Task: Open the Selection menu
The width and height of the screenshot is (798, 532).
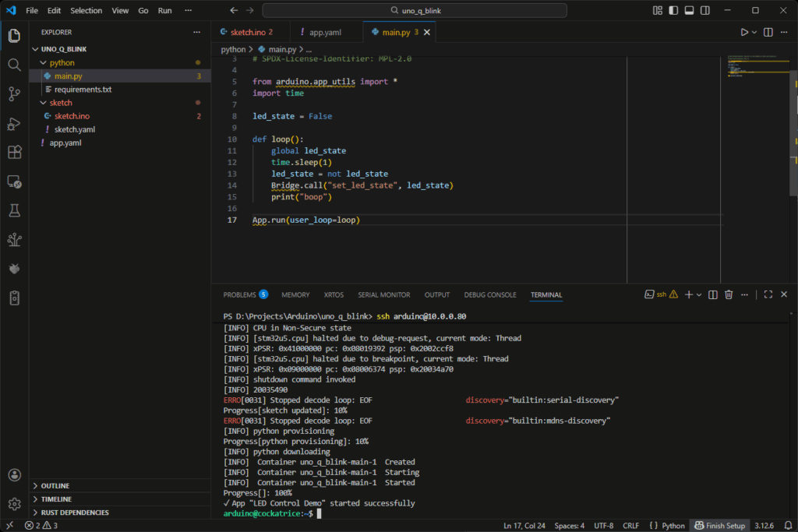Action: (86, 11)
